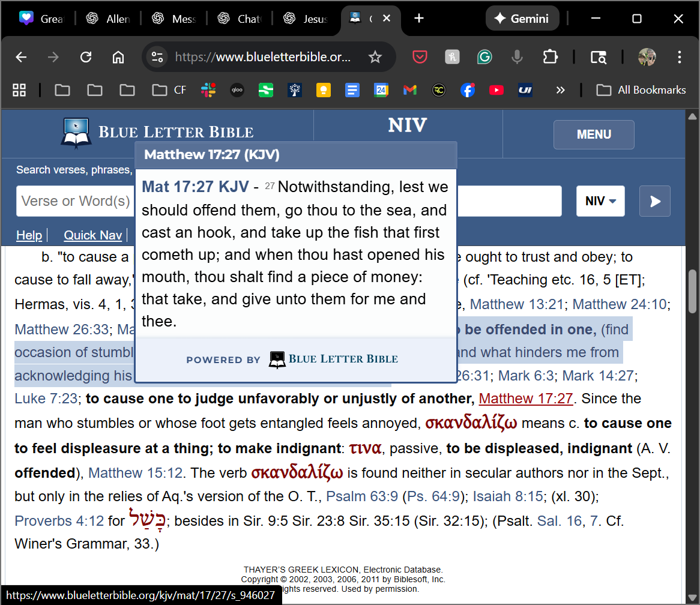Open the Gmail bookmark

click(410, 90)
